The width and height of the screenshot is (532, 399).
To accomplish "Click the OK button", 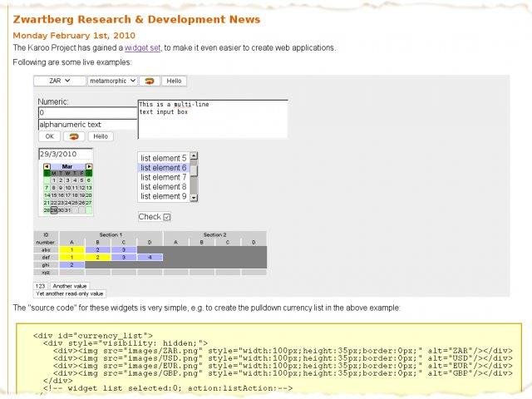I will (50, 136).
